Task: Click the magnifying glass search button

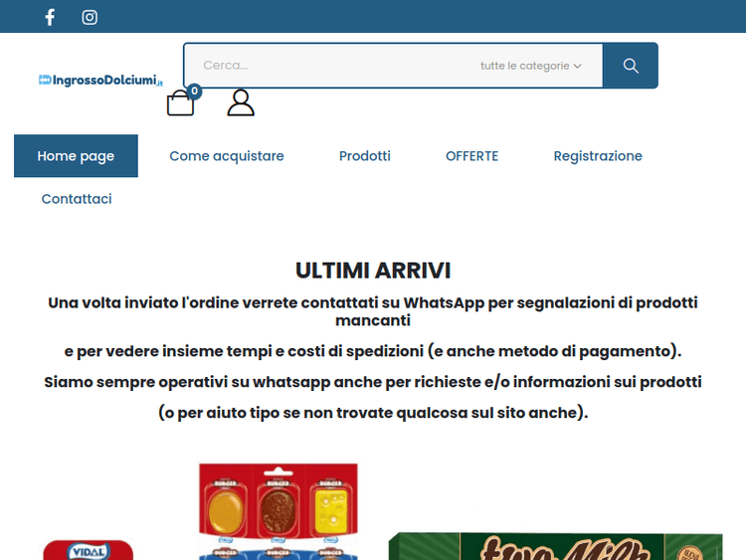Action: (630, 66)
